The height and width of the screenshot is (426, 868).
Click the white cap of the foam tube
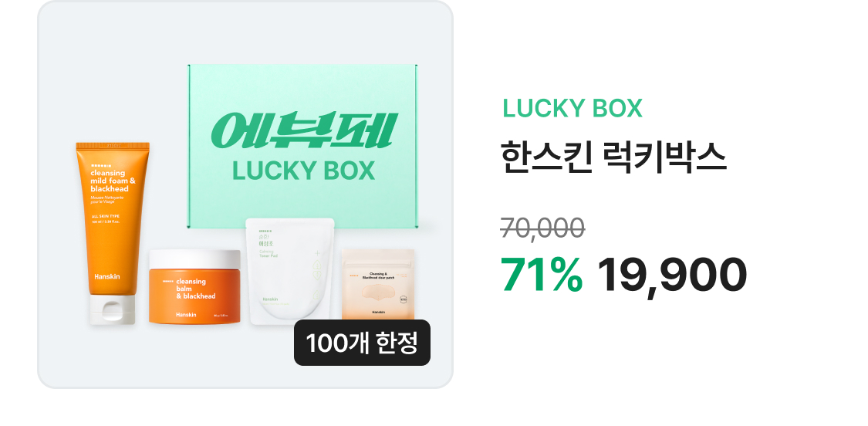113,309
